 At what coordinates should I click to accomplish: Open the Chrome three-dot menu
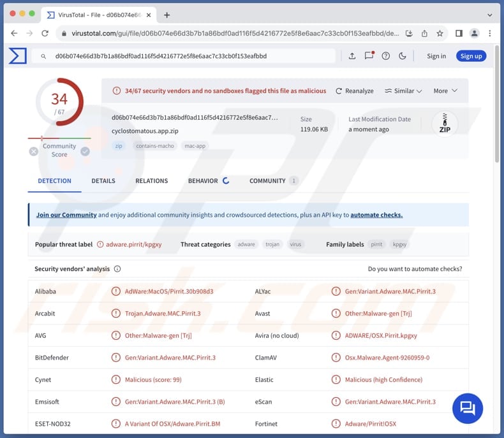tap(489, 33)
